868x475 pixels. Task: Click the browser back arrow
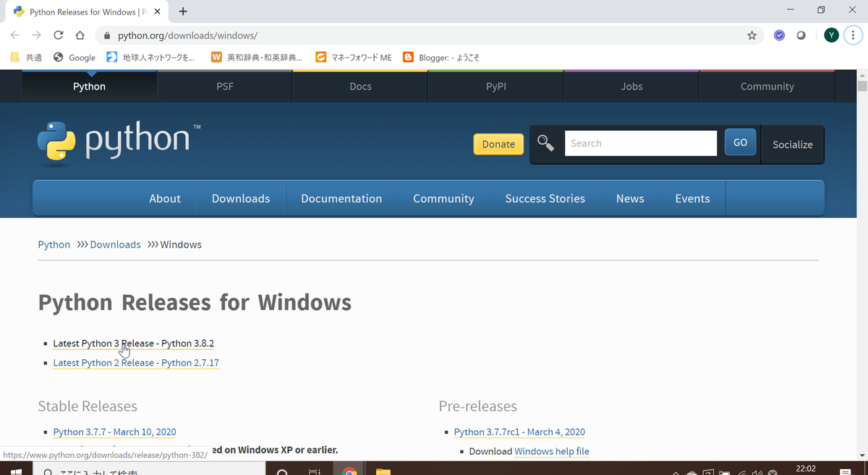15,35
